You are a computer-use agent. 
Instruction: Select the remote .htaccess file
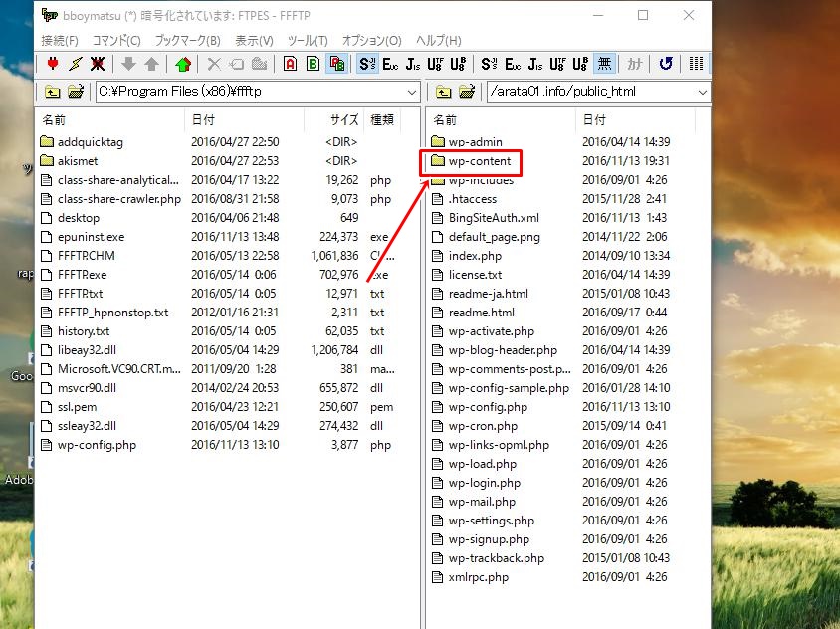coord(464,199)
